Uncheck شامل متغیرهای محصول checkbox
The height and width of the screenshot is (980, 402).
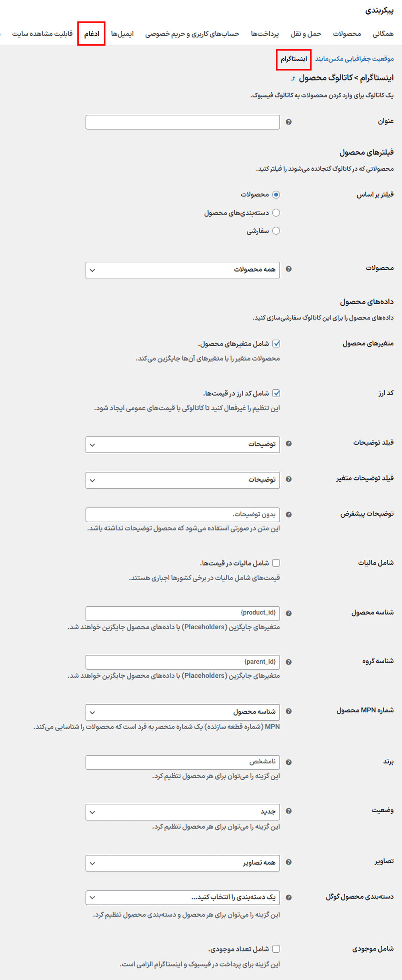tap(276, 344)
